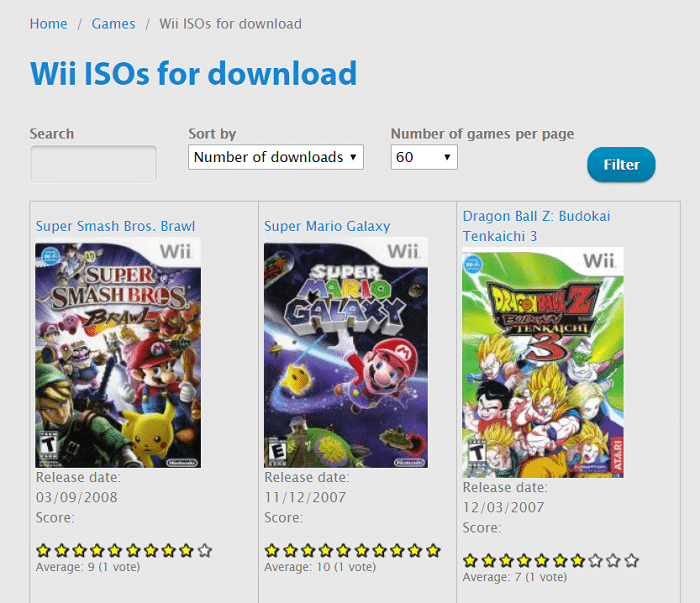Expand the games per page dropdown
Viewport: 700px width, 603px height.
click(424, 157)
